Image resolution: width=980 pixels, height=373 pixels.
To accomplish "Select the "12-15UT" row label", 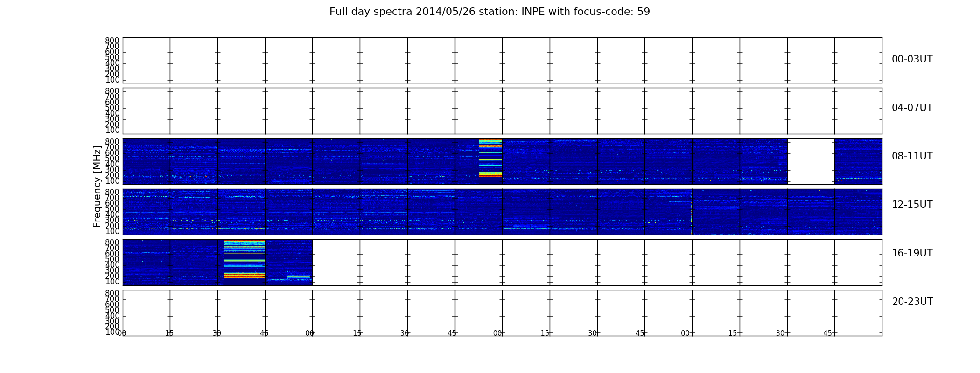I will (912, 205).
